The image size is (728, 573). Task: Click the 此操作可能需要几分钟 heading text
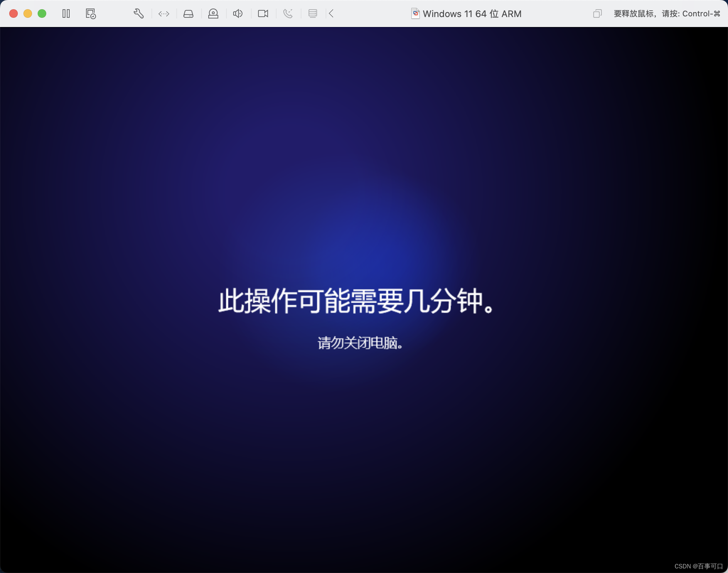pyautogui.click(x=356, y=301)
